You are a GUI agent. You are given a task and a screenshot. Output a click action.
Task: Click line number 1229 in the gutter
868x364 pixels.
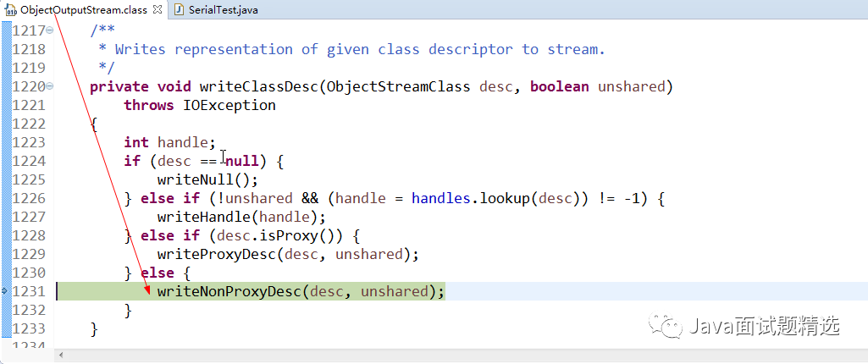pos(29,254)
